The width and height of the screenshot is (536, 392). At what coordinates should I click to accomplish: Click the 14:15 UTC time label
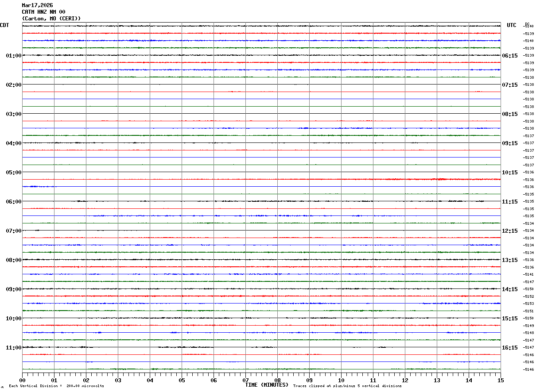[x=509, y=289]
